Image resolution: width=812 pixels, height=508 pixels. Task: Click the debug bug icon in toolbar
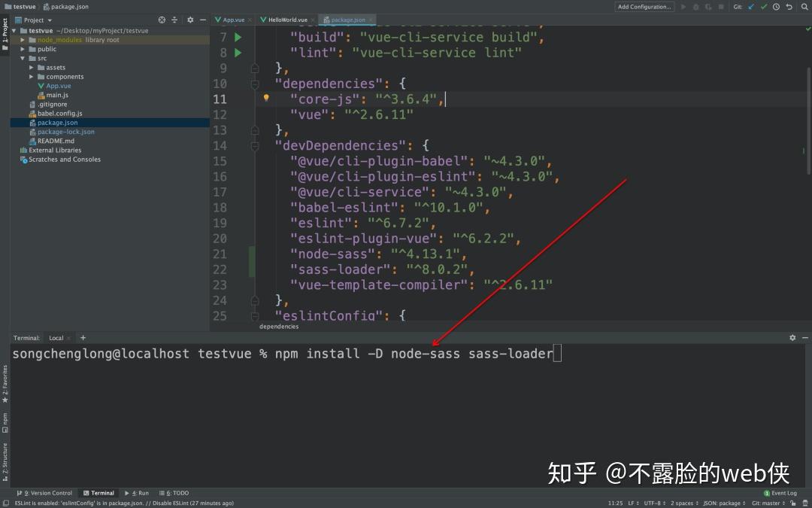696,7
